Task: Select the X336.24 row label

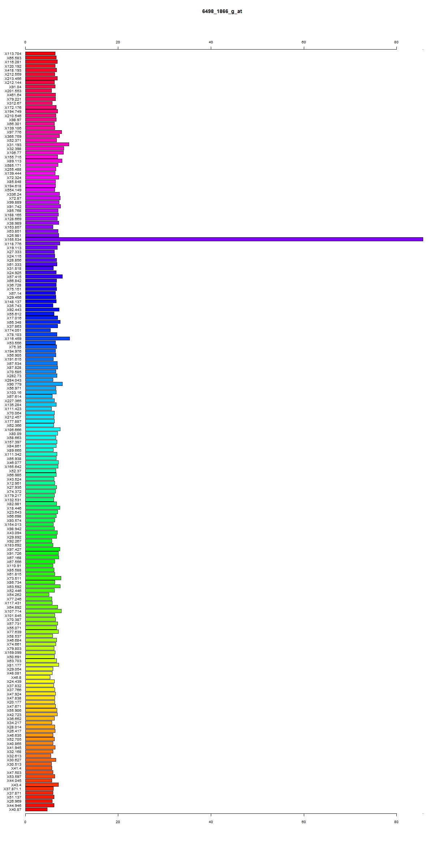Action: coord(14,194)
